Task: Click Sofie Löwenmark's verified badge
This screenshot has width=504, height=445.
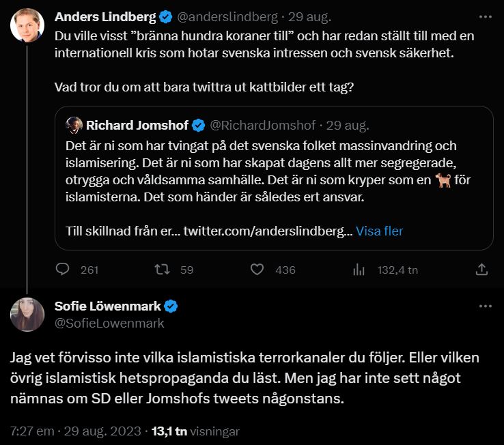Action: click(173, 306)
